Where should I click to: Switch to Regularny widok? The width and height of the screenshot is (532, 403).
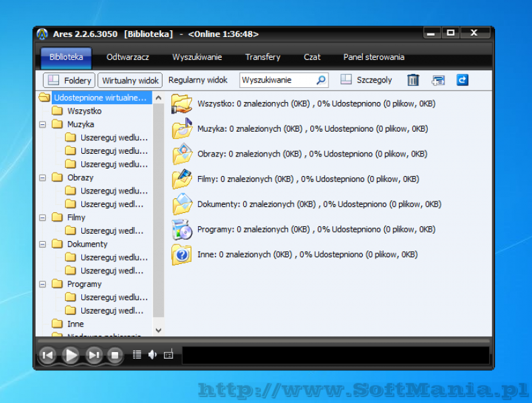tap(197, 80)
